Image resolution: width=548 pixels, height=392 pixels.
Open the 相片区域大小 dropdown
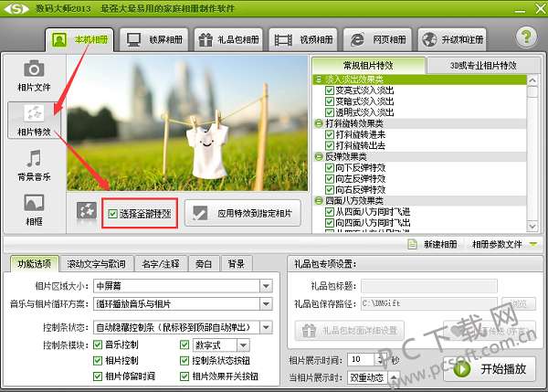pos(266,286)
